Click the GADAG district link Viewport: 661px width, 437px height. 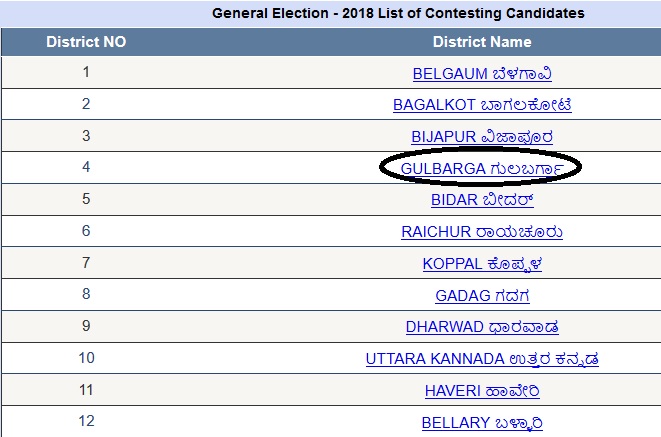(x=482, y=296)
